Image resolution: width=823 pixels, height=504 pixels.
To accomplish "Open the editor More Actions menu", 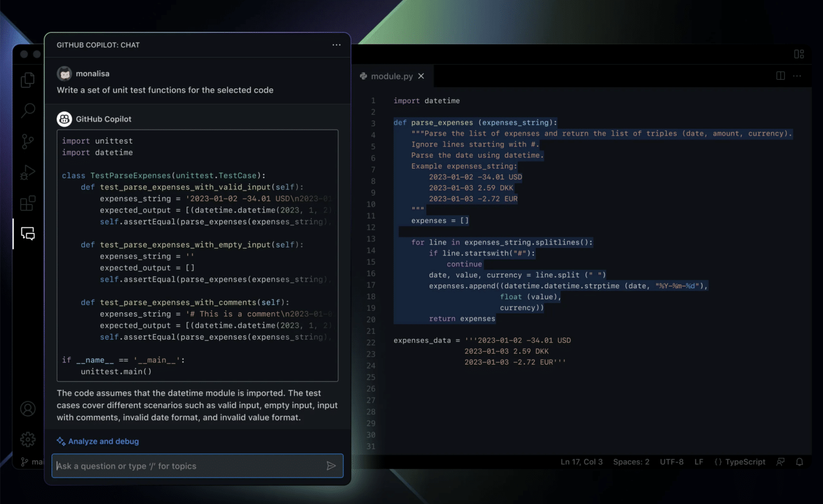I will pos(797,76).
